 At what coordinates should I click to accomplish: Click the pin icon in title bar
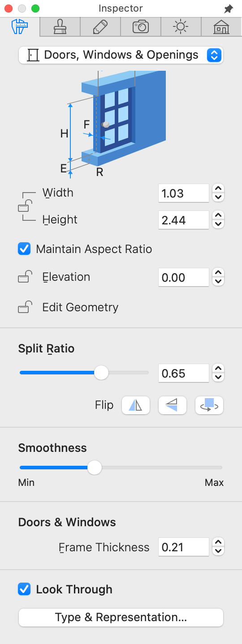click(x=229, y=9)
